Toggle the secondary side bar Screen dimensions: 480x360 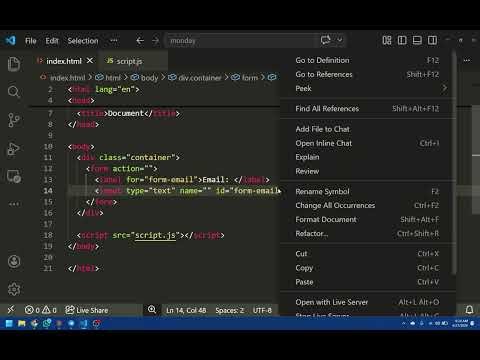(432, 40)
